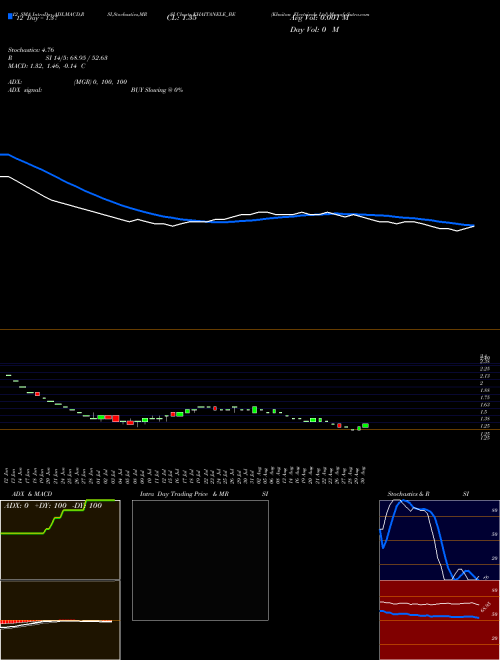
Task: Click the 'Avg Vol: 0.001 M' readout
Action: coord(319,18)
